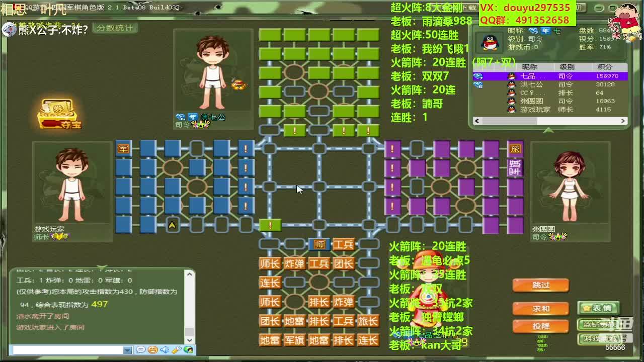644x362 pixels.
Task: Sort player list by 积分 column
Action: coord(604,67)
